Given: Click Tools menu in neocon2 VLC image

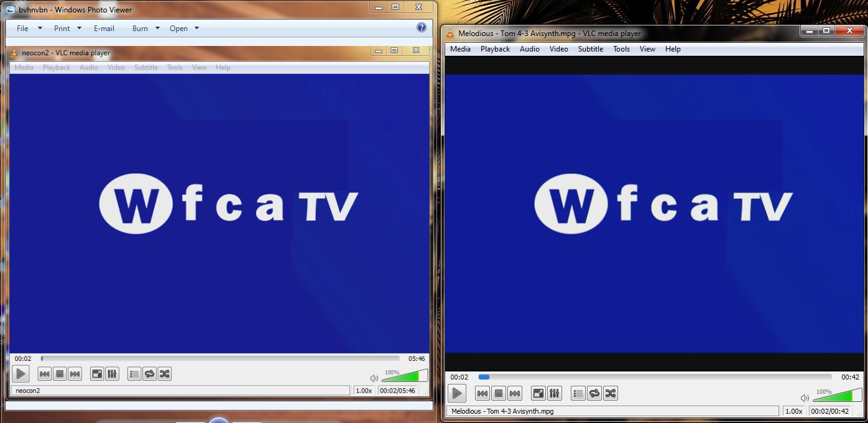Looking at the screenshot, I should (175, 68).
